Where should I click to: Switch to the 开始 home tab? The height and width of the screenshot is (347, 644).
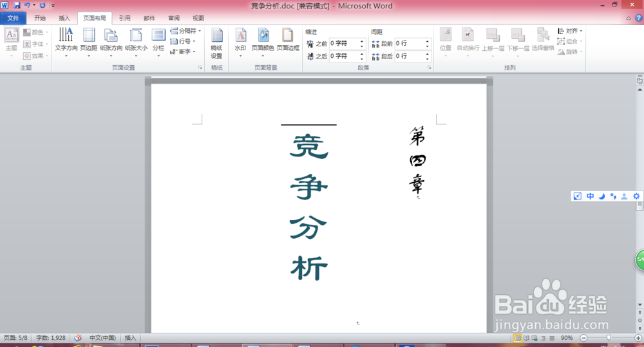(x=40, y=18)
